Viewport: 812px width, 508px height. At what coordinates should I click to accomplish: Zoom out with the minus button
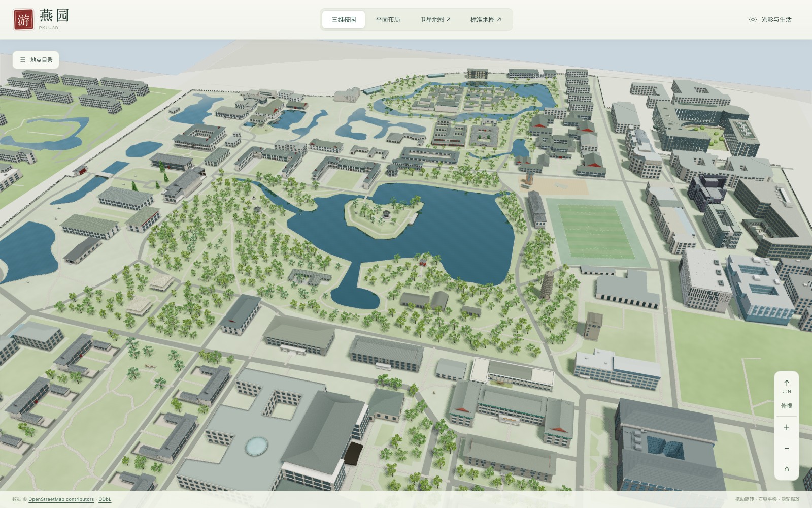pyautogui.click(x=787, y=448)
